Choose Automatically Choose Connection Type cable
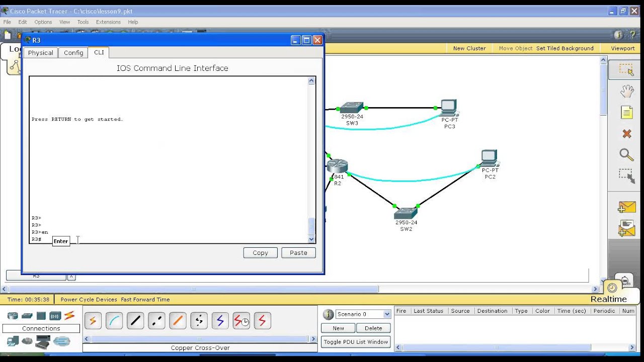The height and width of the screenshot is (362, 644). (x=93, y=321)
